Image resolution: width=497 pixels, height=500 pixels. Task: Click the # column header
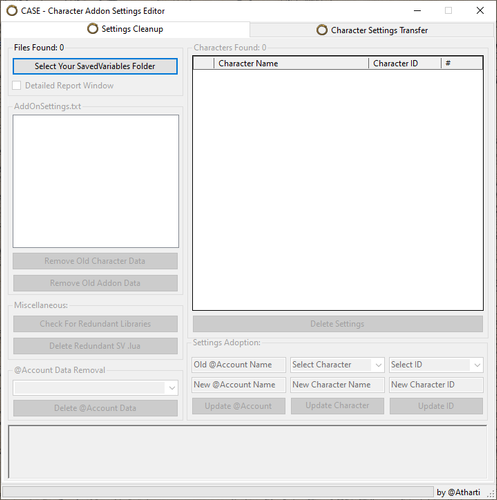click(x=462, y=63)
